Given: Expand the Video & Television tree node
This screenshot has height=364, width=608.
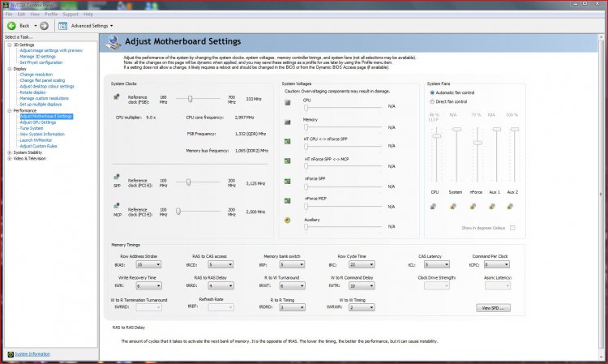Looking at the screenshot, I should click(x=9, y=159).
